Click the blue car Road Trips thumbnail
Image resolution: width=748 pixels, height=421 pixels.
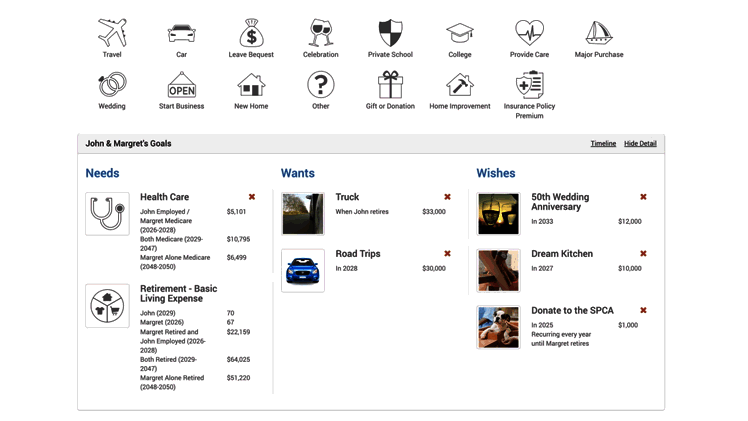[x=303, y=270]
